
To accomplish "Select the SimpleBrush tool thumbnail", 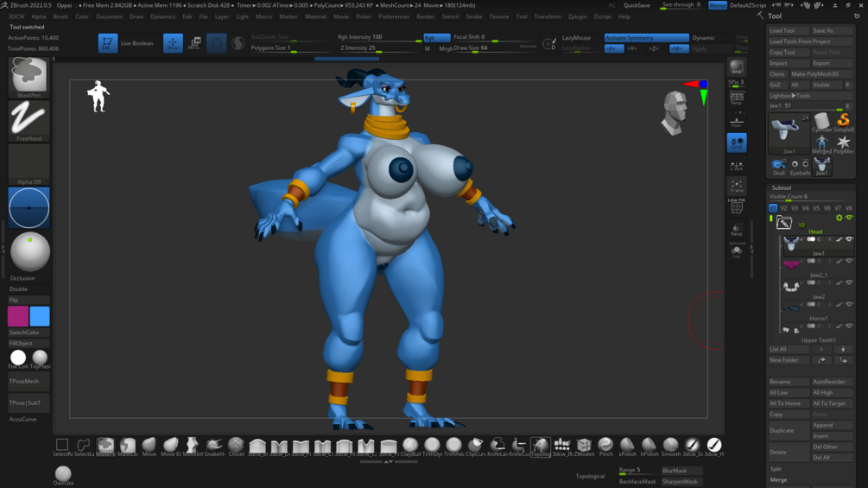I will pyautogui.click(x=843, y=123).
